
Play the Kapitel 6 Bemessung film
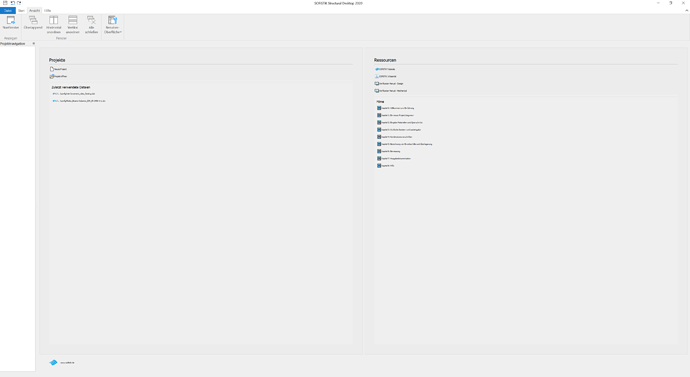click(x=389, y=151)
